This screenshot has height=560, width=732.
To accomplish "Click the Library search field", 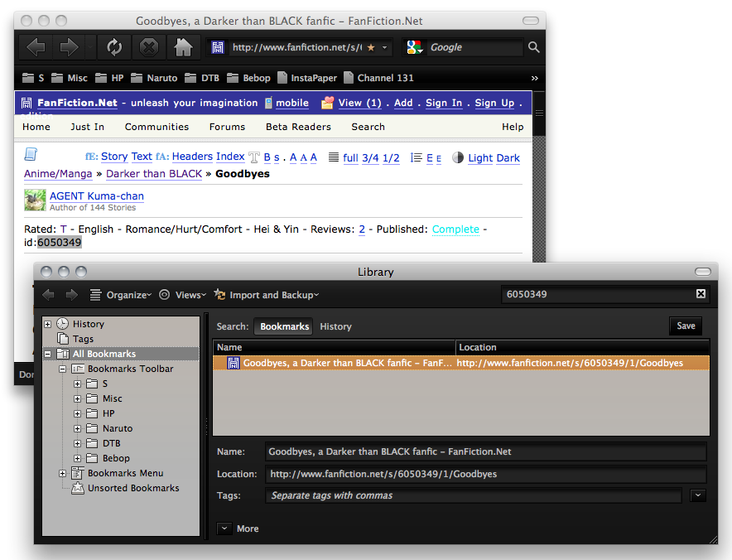I will pyautogui.click(x=598, y=294).
